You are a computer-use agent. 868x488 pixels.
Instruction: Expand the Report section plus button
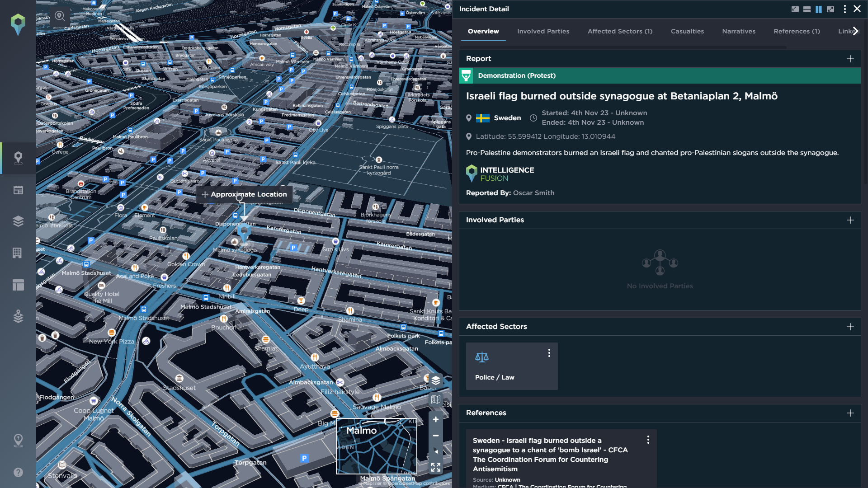[850, 59]
